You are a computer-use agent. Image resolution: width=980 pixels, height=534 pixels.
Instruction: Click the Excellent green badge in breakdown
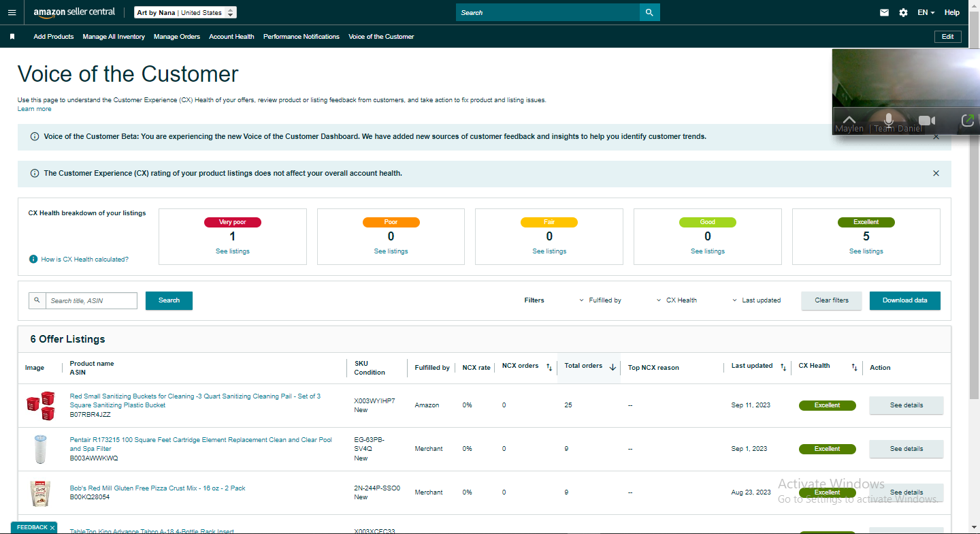coord(866,222)
